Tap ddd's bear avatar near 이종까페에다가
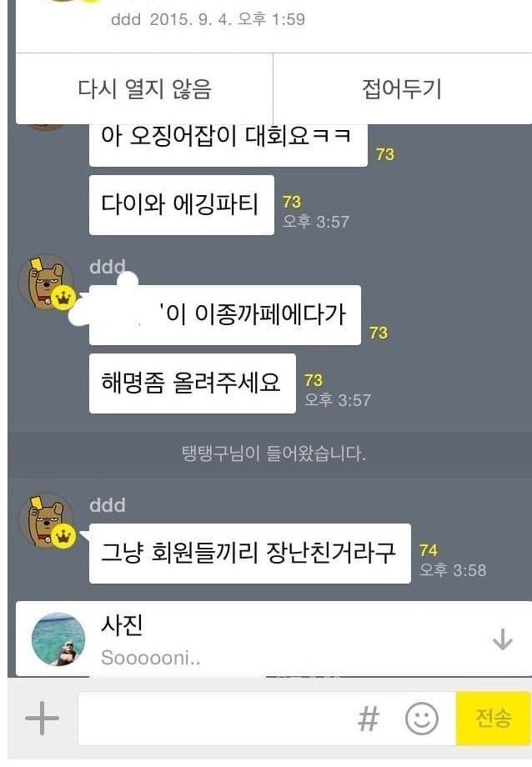The width and height of the screenshot is (532, 767). pos(46,283)
